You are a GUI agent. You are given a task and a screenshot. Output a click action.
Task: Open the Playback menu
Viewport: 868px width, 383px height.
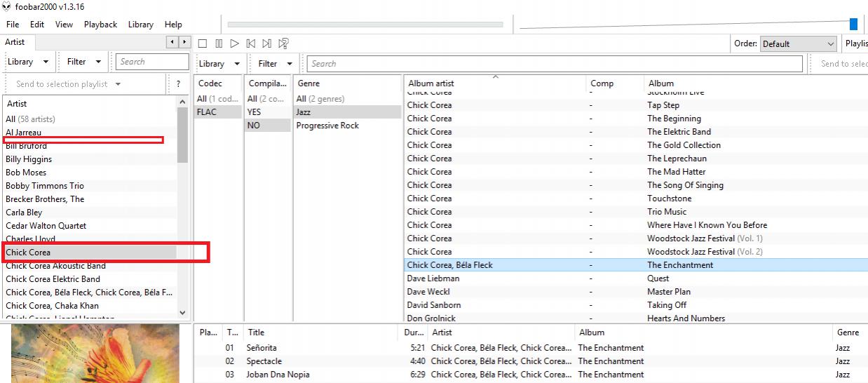click(x=100, y=25)
